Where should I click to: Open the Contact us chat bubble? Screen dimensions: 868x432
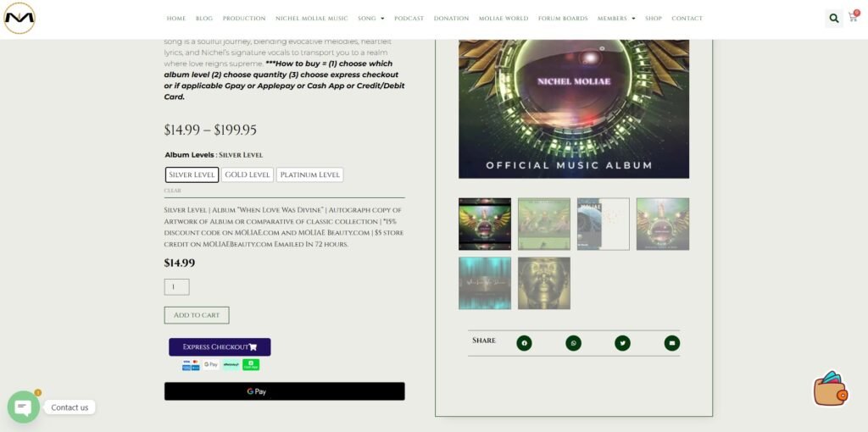(x=24, y=407)
